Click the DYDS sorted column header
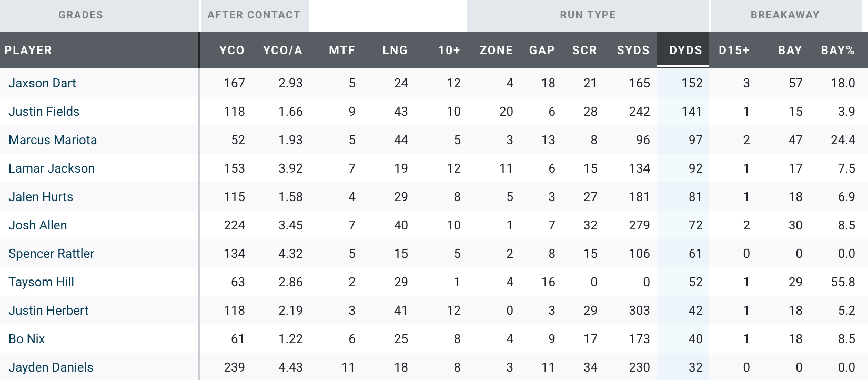The image size is (868, 380). (685, 51)
